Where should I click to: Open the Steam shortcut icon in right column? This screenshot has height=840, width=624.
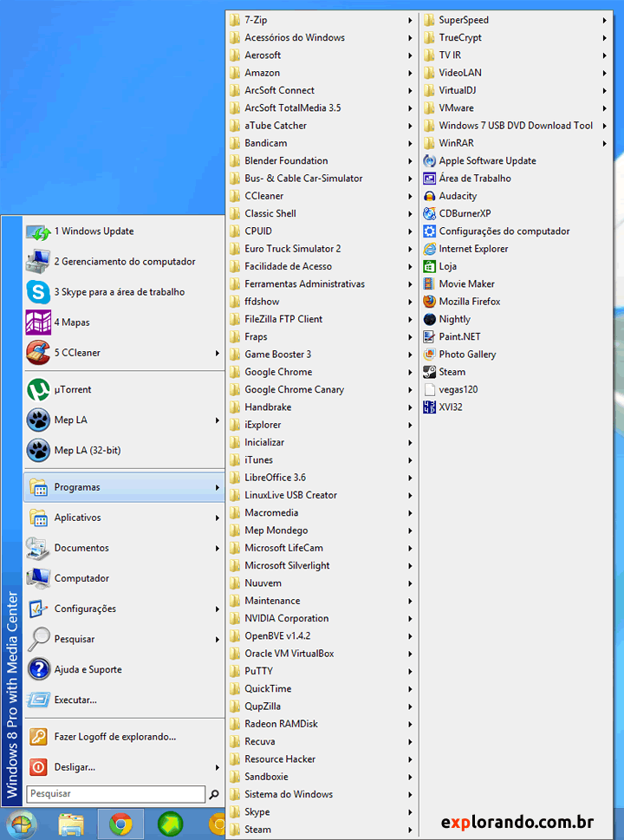tap(430, 372)
